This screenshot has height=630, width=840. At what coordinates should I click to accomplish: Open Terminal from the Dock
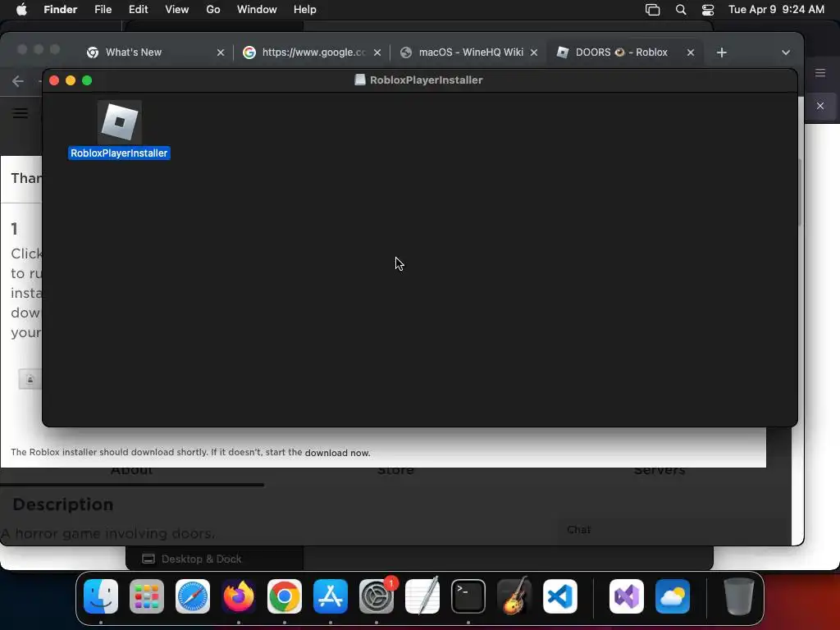pyautogui.click(x=468, y=596)
